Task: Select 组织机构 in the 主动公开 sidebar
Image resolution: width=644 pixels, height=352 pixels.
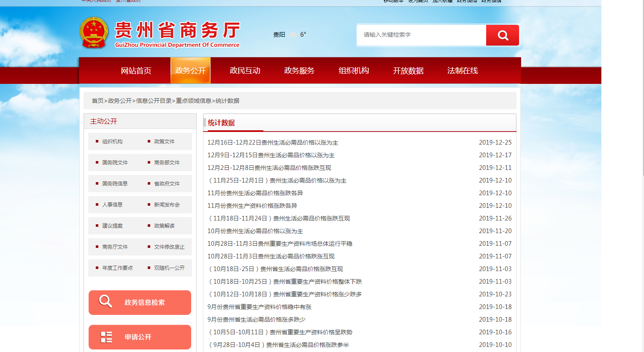Action: click(x=112, y=142)
